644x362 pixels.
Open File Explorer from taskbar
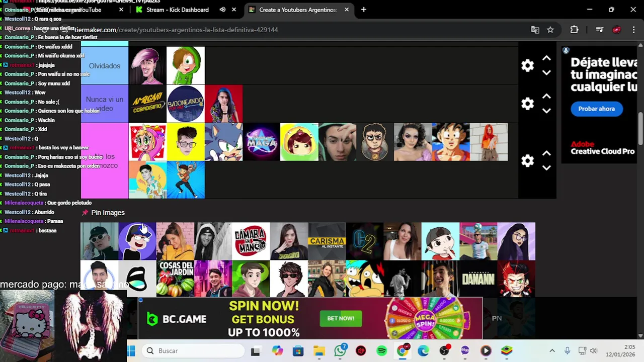(x=319, y=351)
